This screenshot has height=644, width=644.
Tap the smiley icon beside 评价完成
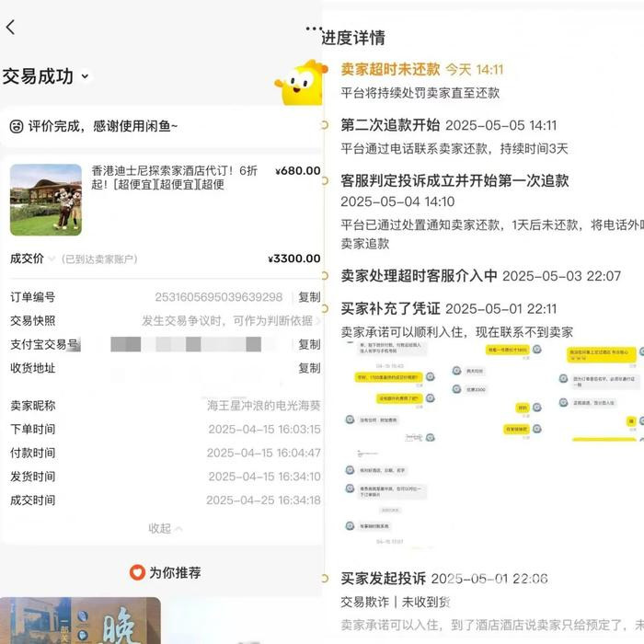17,126
